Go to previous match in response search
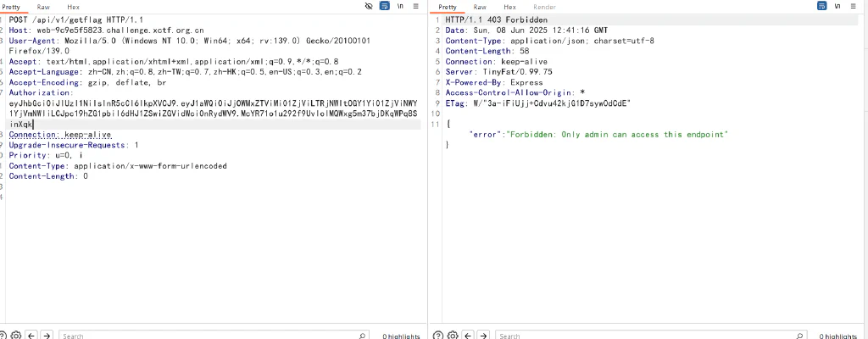Image resolution: width=868 pixels, height=339 pixels. (468, 335)
